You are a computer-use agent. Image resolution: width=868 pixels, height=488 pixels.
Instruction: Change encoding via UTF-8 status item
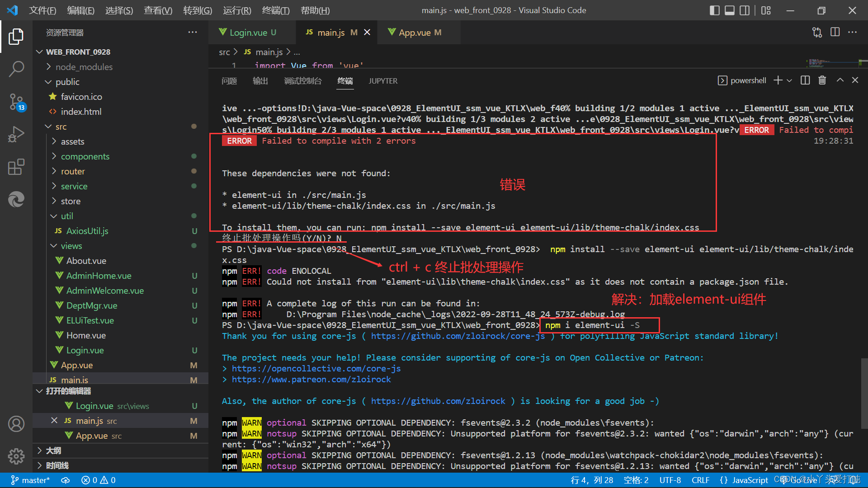click(x=670, y=480)
